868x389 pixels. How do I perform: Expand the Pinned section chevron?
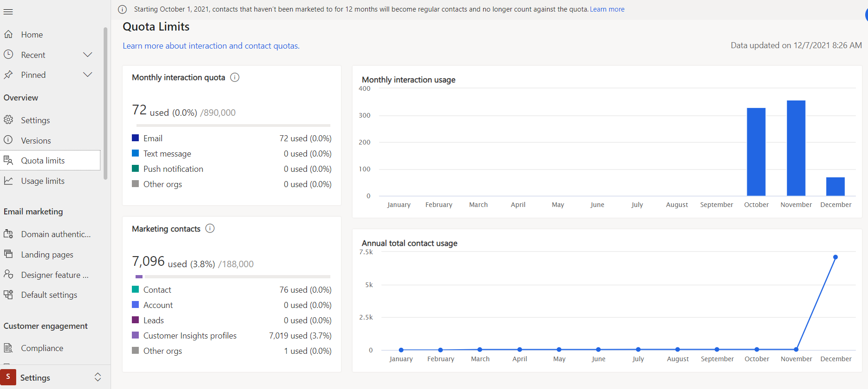pyautogui.click(x=87, y=75)
